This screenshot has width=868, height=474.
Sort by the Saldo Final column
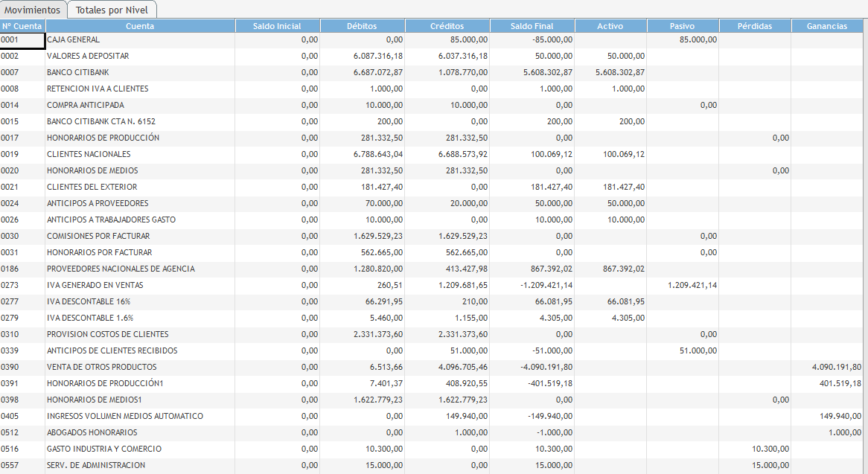pyautogui.click(x=532, y=26)
